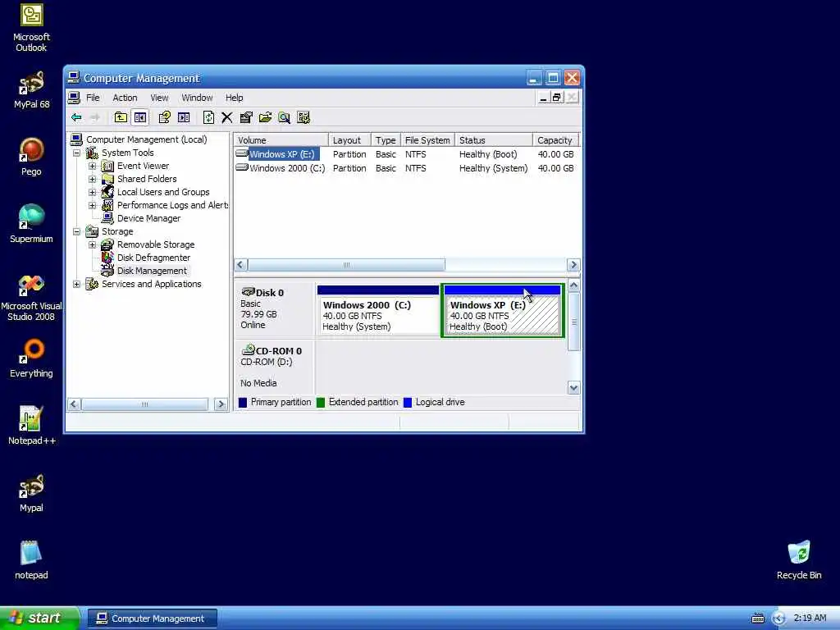Viewport: 840px width, 630px height.
Task: Click the Settings grid toolbar icon
Action: 304,117
